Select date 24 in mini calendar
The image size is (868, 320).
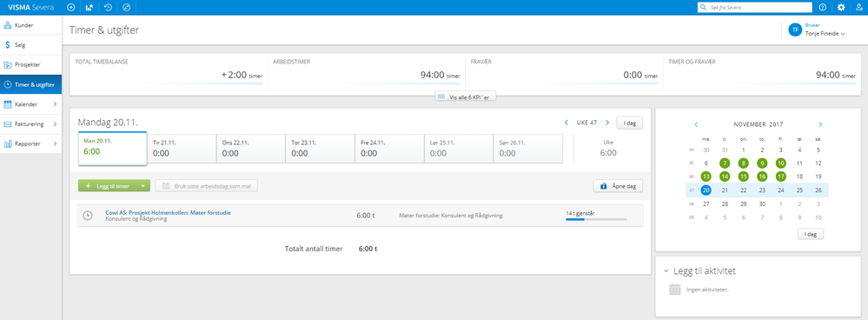(x=780, y=190)
